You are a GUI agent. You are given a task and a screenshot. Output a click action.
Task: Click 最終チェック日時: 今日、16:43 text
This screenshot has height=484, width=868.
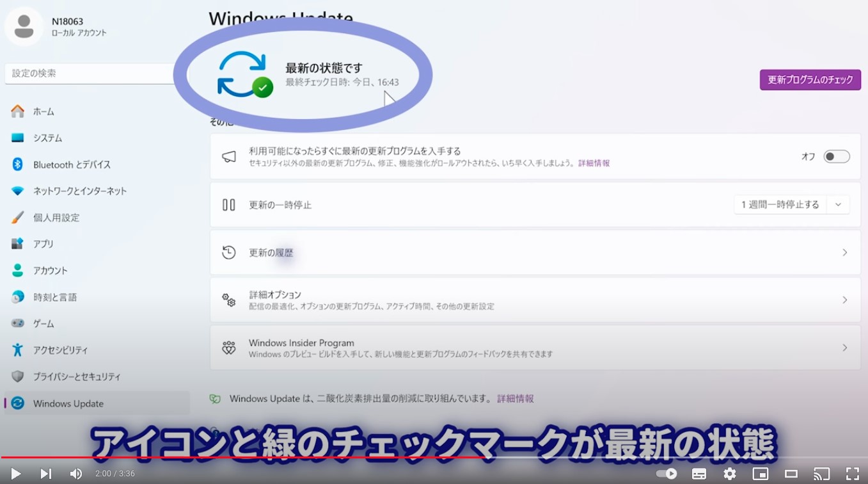click(x=342, y=83)
